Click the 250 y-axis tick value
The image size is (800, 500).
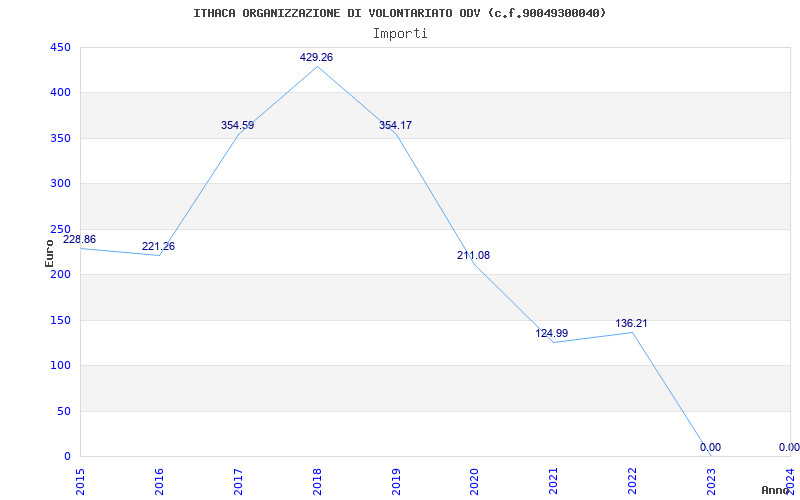pos(60,229)
